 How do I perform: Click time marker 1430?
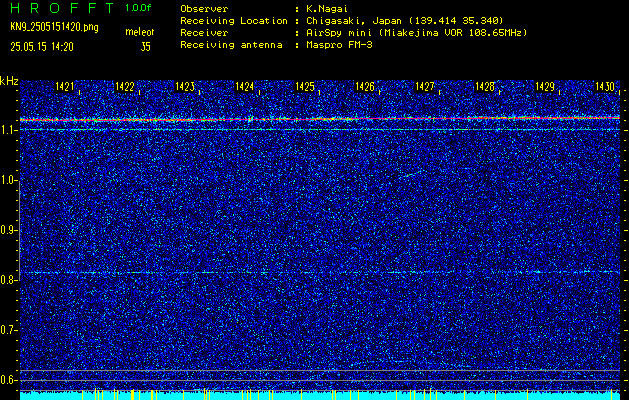click(x=605, y=87)
